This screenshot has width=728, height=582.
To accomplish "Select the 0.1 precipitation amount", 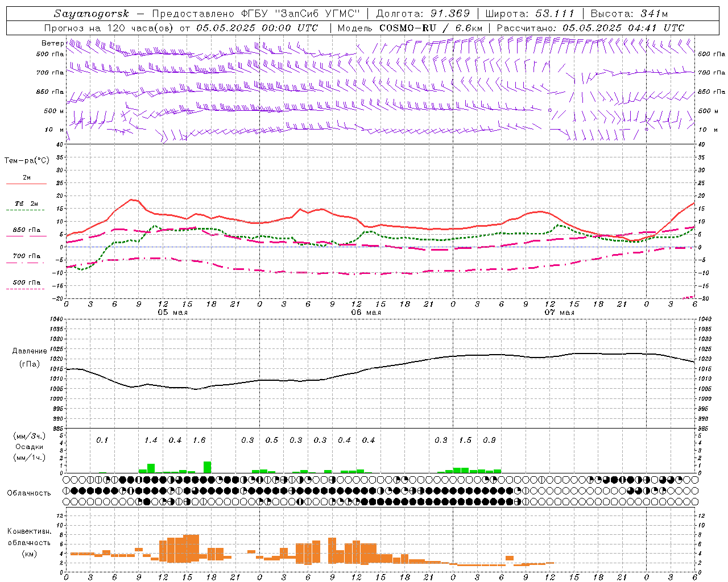I will (x=102, y=440).
